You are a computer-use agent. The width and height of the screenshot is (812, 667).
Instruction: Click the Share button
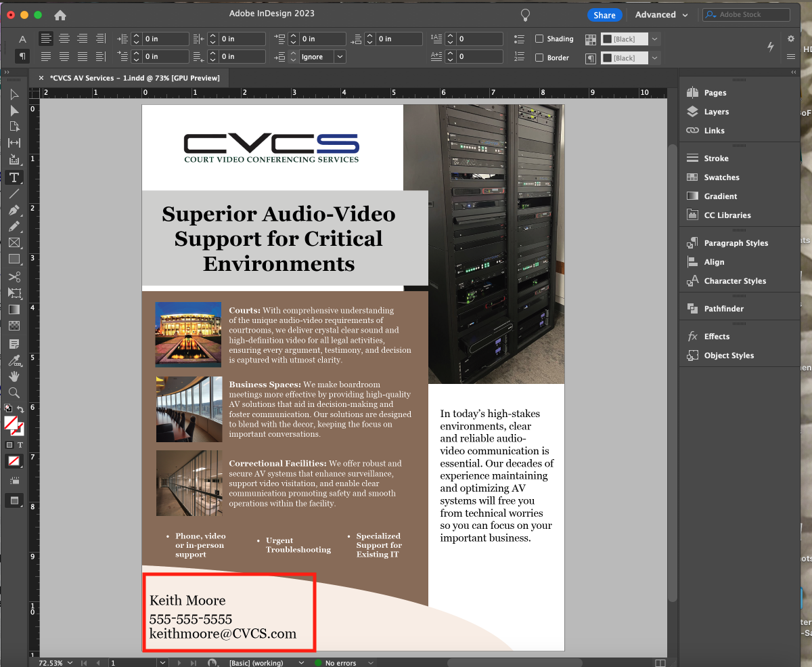click(604, 14)
